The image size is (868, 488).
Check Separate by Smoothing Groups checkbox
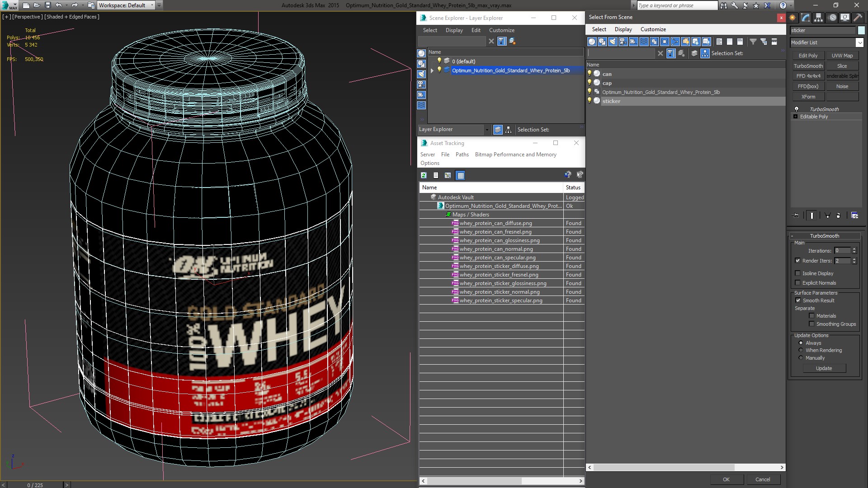[x=811, y=324]
